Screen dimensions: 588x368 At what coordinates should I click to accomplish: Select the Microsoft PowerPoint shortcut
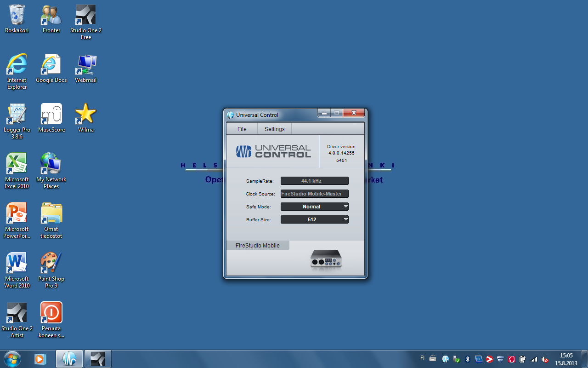pos(17,220)
